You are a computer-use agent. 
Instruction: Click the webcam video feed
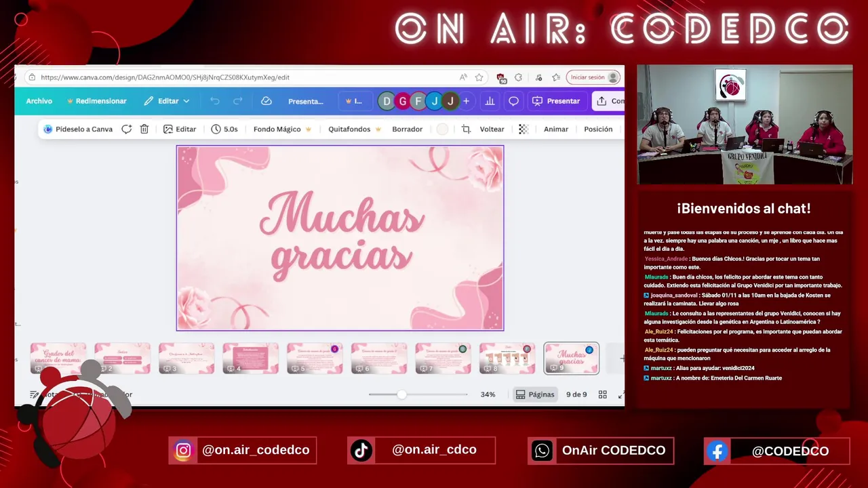coord(745,125)
